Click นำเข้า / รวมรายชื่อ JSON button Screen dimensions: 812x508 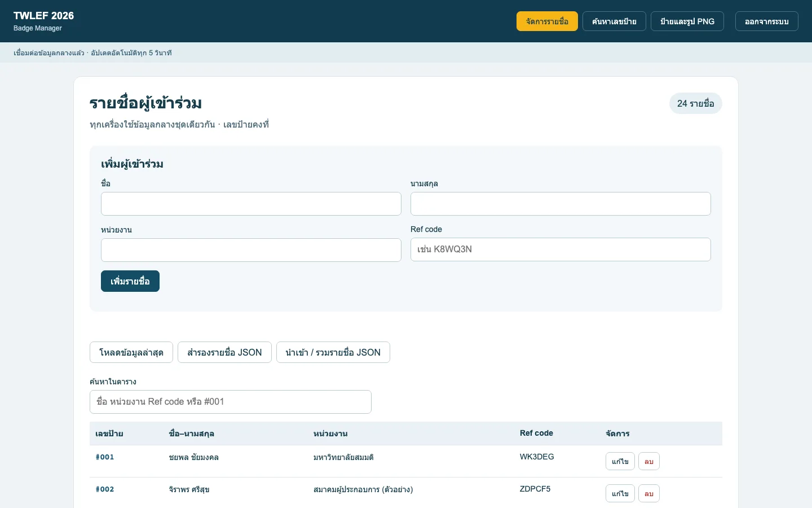coord(333,352)
